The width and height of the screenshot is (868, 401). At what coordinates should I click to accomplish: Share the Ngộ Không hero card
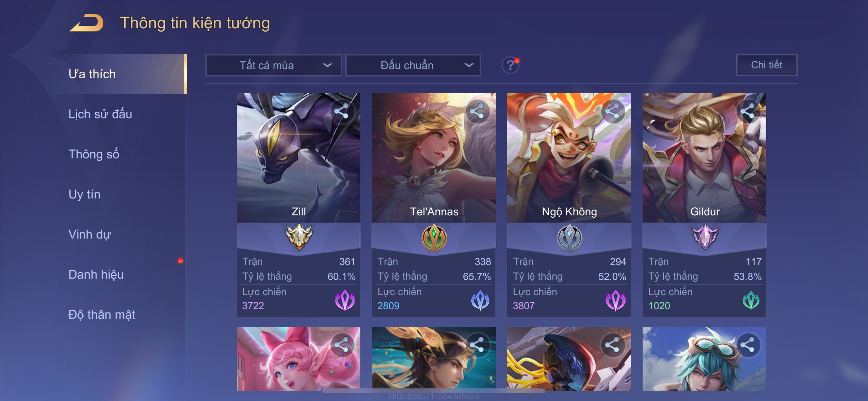pos(613,111)
